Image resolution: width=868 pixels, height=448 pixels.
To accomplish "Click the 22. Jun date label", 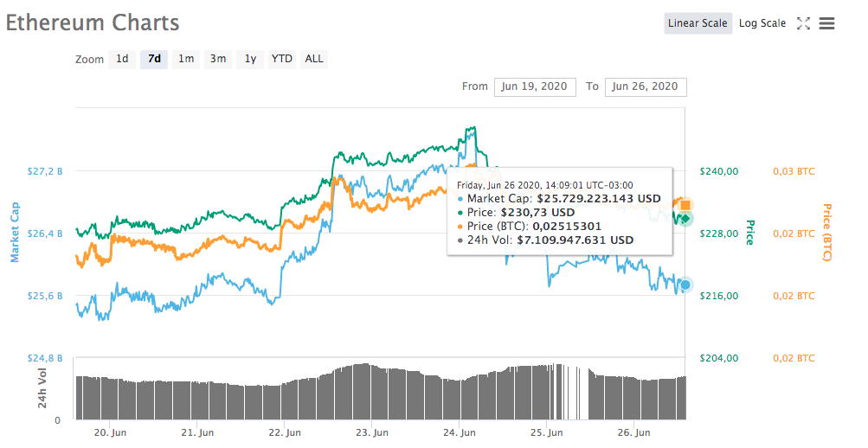I will [x=285, y=432].
